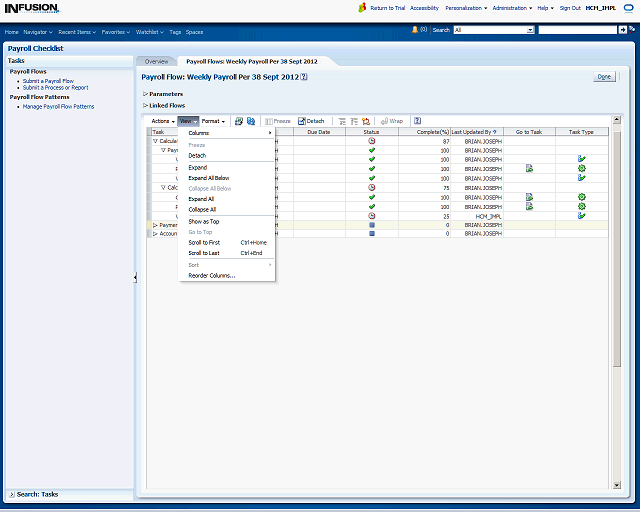Click the first green gear task type icon

581,169
